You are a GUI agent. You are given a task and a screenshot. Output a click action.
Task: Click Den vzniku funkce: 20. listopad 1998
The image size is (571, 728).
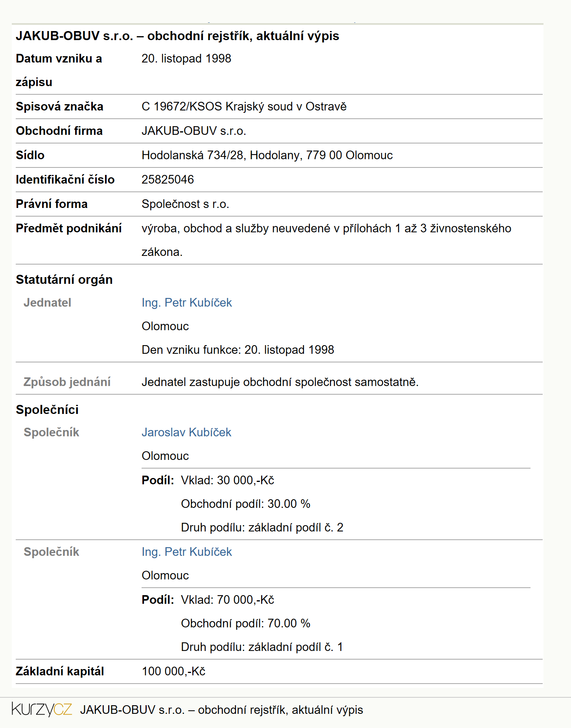tap(238, 350)
